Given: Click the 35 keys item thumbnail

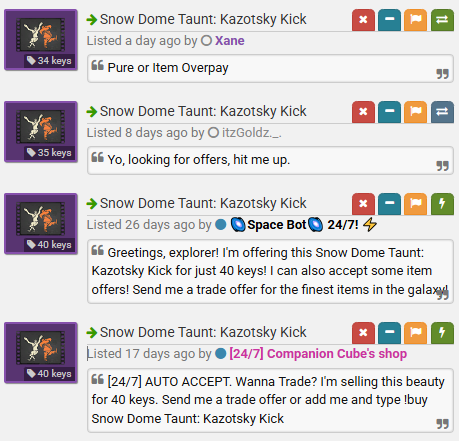Looking at the screenshot, I should coord(41,132).
